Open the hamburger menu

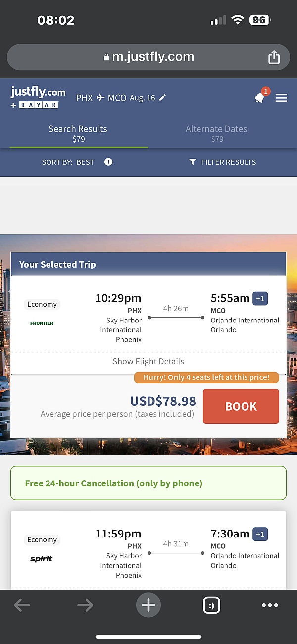click(x=281, y=98)
